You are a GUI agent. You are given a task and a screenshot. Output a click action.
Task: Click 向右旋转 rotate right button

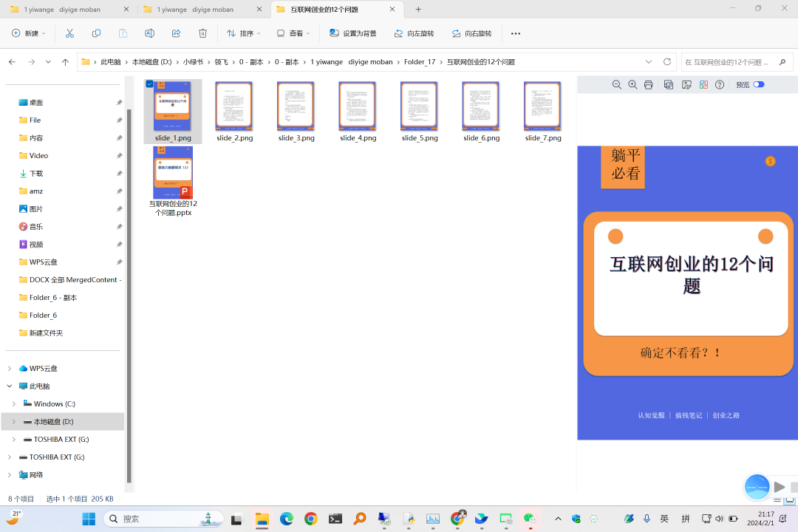[x=471, y=33]
